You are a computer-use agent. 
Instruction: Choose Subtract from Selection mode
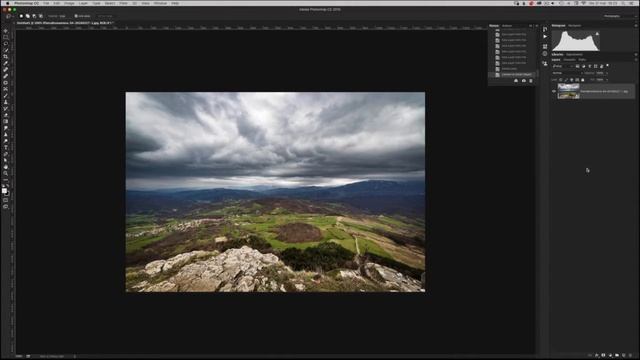(34, 16)
